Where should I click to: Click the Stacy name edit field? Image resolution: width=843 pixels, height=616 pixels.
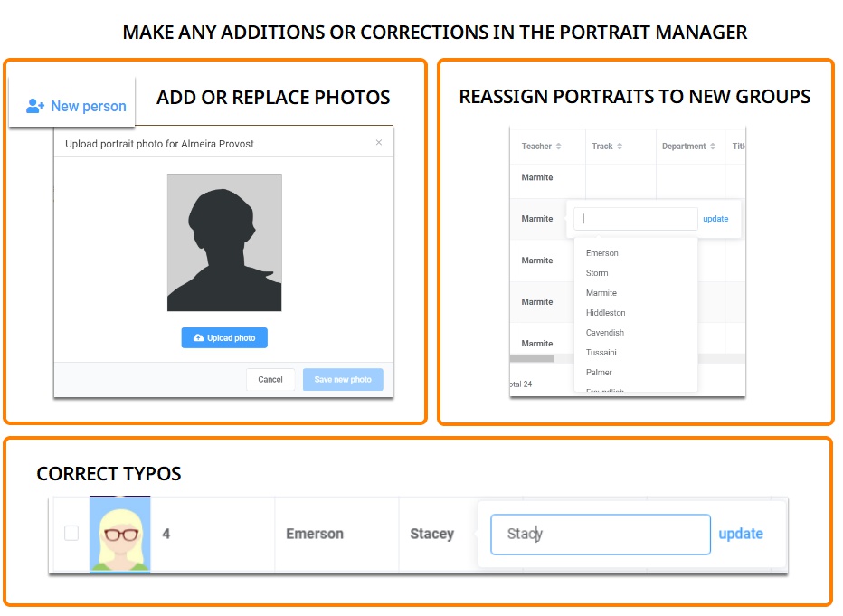[x=600, y=535]
